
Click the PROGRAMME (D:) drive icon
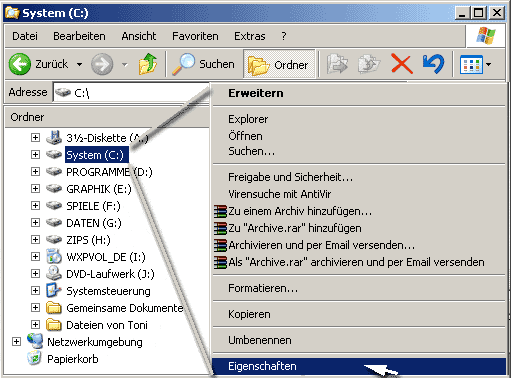click(x=54, y=172)
